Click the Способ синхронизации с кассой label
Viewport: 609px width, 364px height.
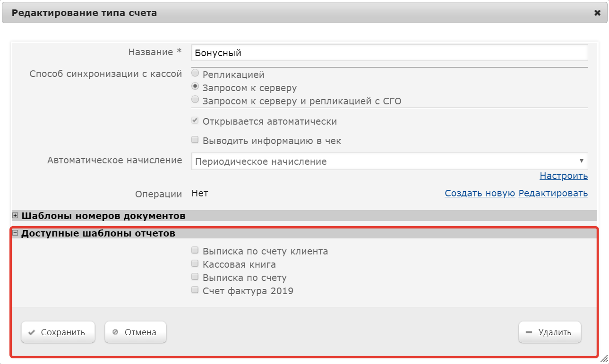[x=106, y=74]
